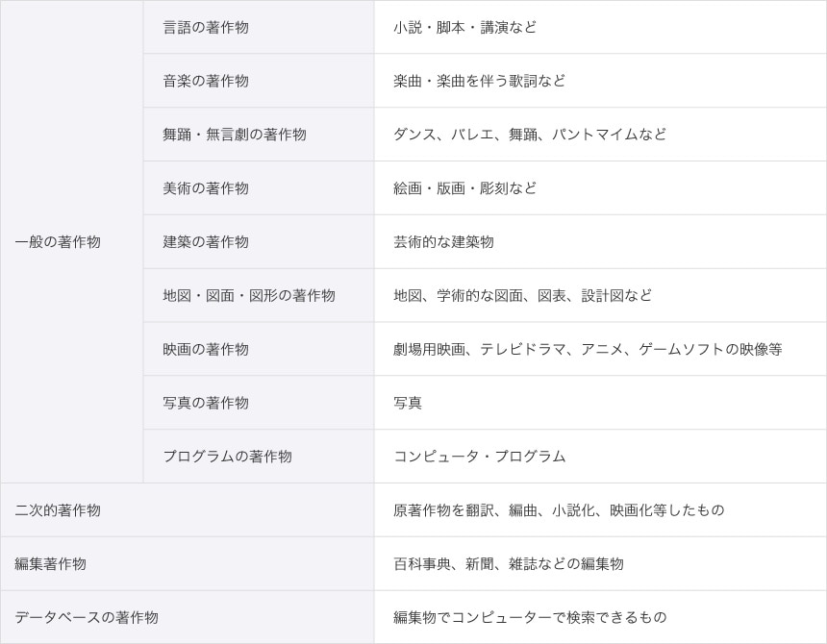The width and height of the screenshot is (827, 644).
Task: Click the プログラムの著作物 cell
Action: 227,457
